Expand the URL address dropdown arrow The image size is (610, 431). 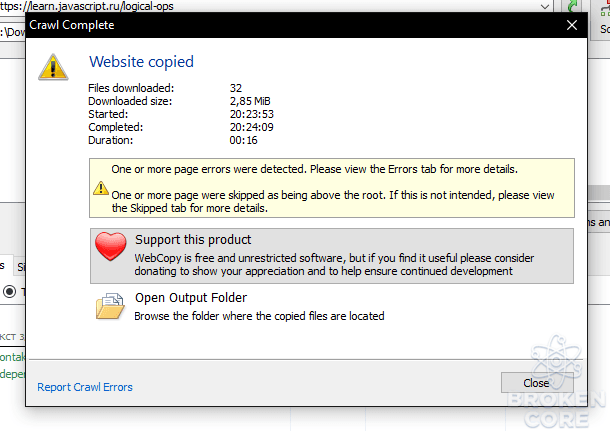545,6
